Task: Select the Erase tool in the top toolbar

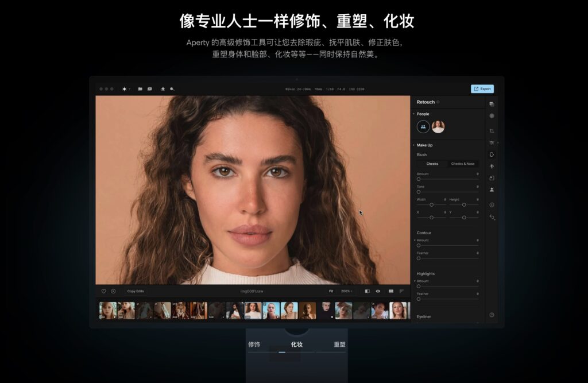Action: coord(163,88)
